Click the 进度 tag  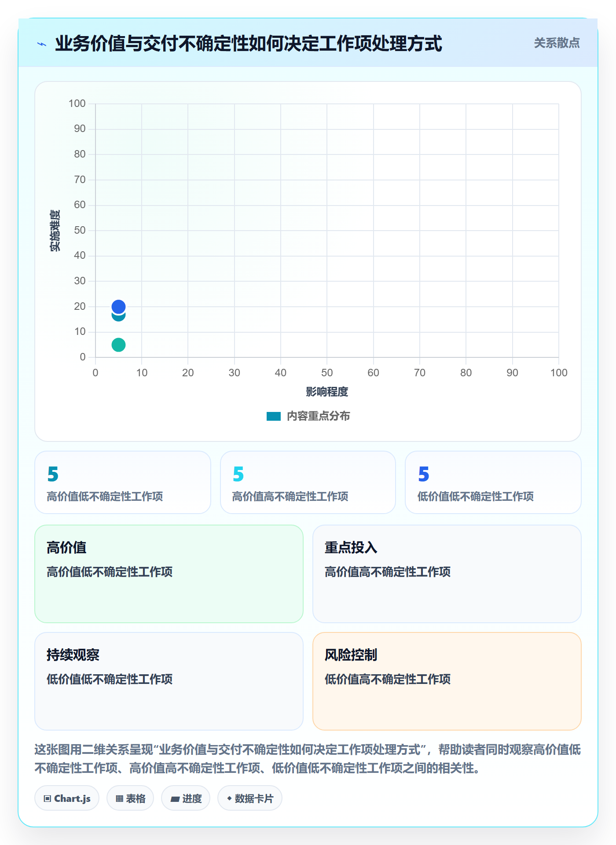[186, 798]
